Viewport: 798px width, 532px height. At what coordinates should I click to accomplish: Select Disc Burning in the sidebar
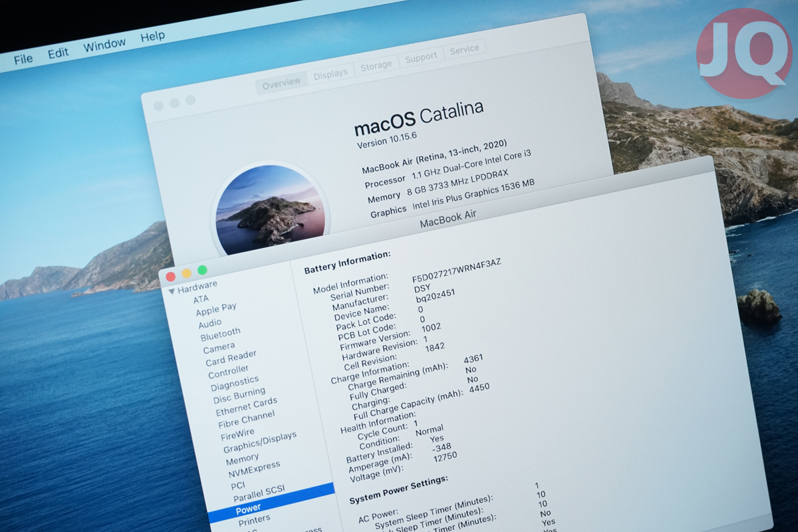point(239,396)
